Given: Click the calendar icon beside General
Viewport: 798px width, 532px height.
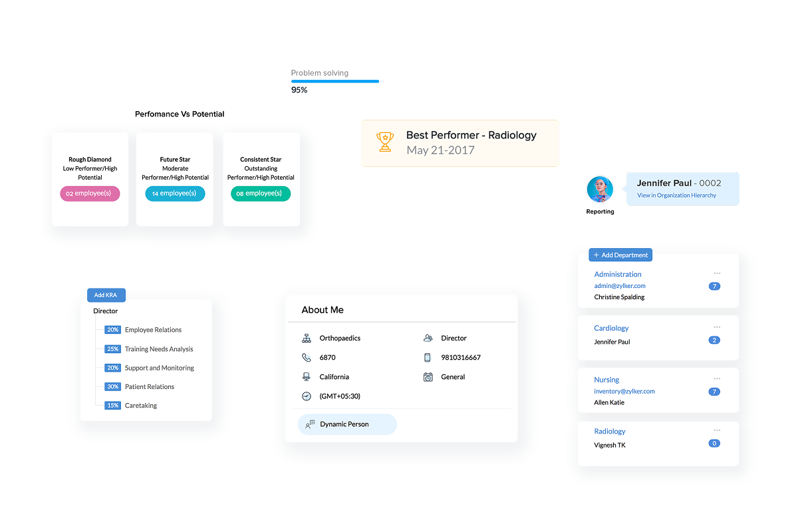Looking at the screenshot, I should 428,377.
